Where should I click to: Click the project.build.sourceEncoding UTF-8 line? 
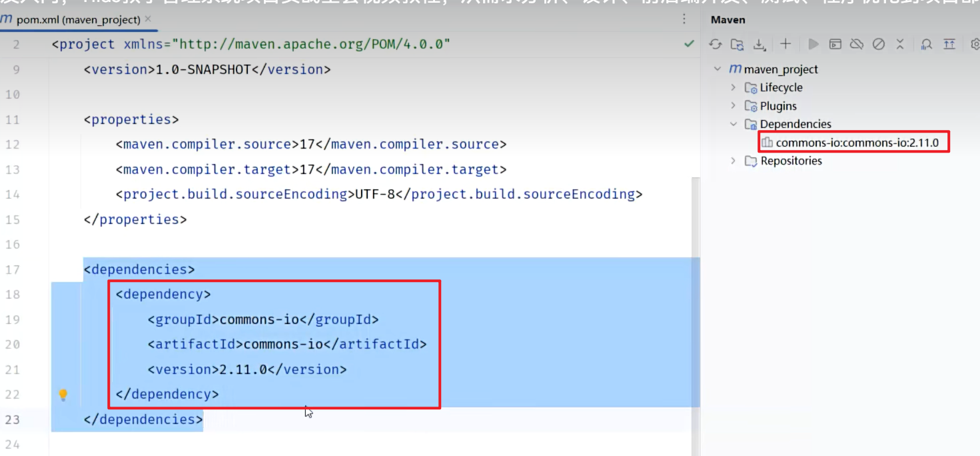(x=379, y=195)
